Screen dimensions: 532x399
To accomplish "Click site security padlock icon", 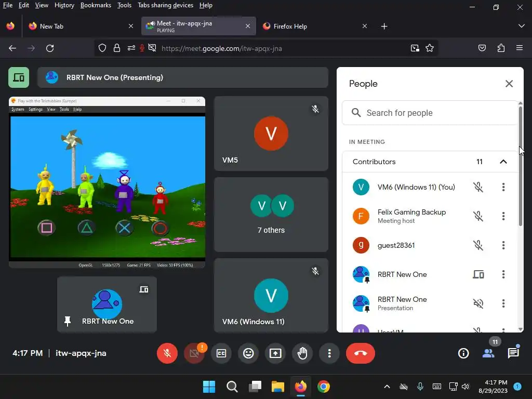I will click(117, 48).
